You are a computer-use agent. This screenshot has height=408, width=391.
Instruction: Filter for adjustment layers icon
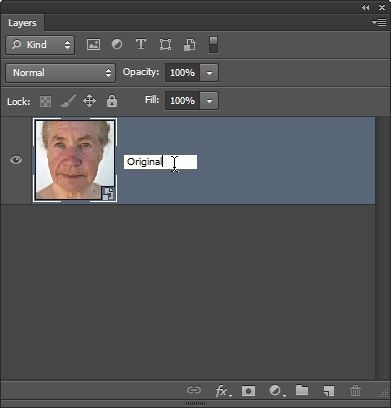coord(117,44)
